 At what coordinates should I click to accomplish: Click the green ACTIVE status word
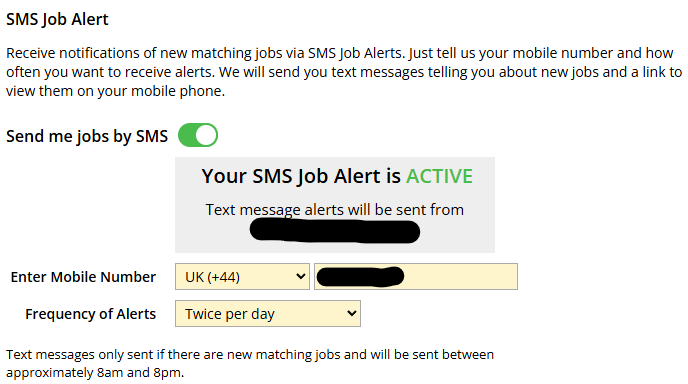pyautogui.click(x=439, y=176)
